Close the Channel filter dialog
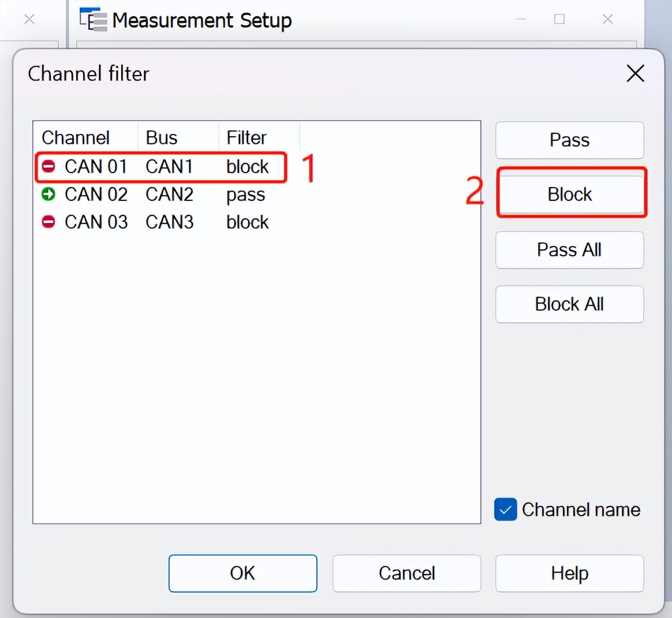Screen dimensions: 672x618 tap(635, 73)
